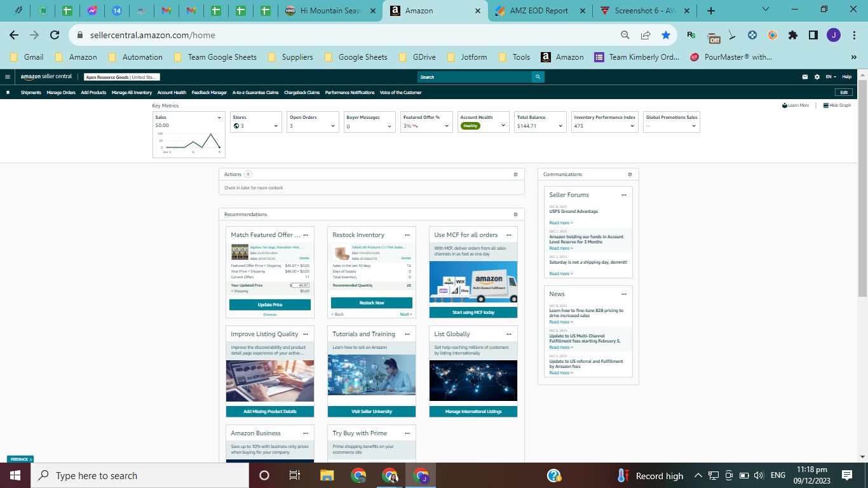
Task: Open the EN language selector
Action: (x=831, y=77)
